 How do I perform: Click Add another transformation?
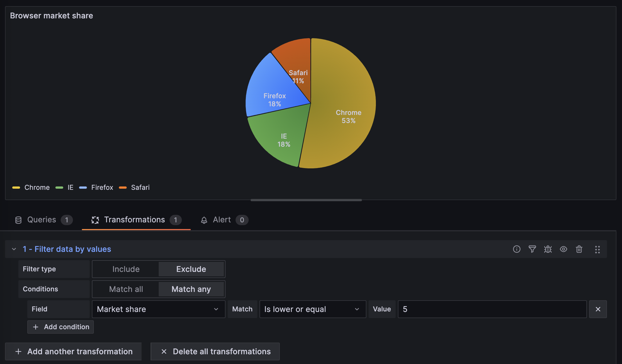[74, 351]
